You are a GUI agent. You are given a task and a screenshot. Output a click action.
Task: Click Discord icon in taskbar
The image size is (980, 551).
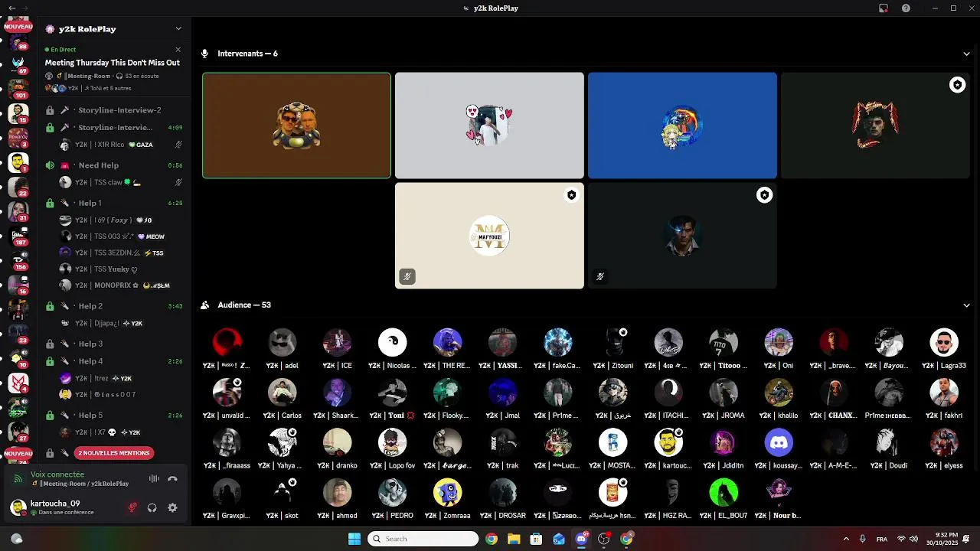click(x=581, y=539)
